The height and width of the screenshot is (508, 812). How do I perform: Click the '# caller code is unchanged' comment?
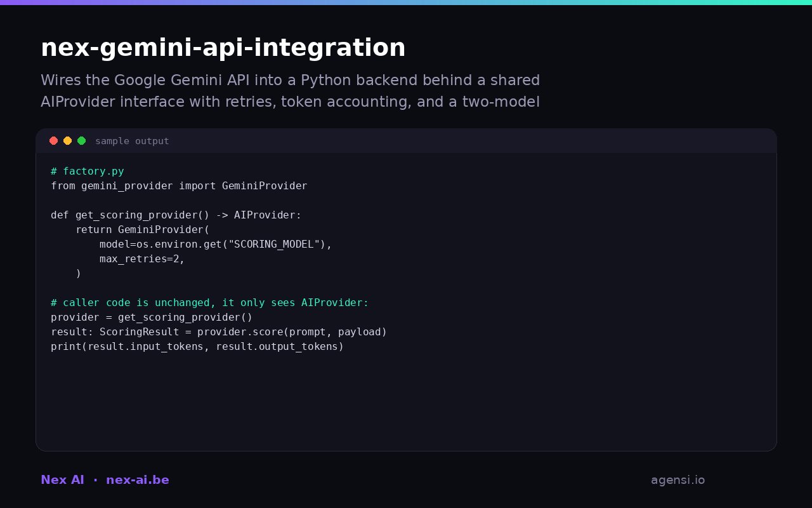pyautogui.click(x=209, y=303)
